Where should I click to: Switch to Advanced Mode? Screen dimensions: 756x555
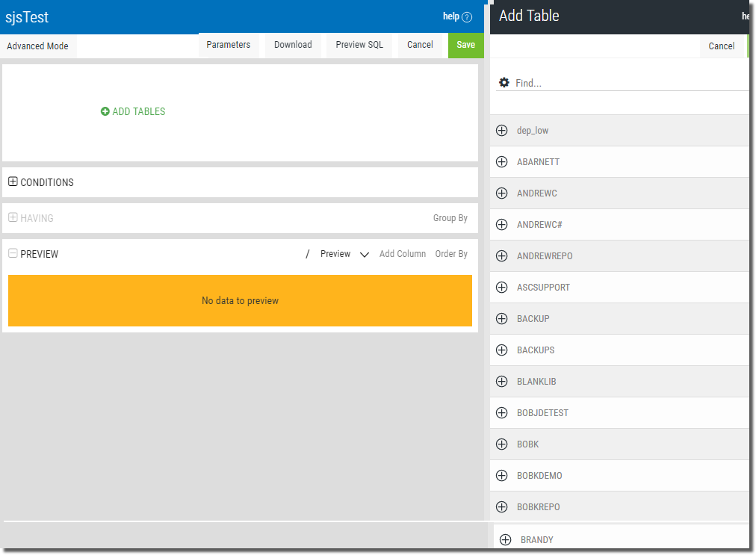point(37,46)
